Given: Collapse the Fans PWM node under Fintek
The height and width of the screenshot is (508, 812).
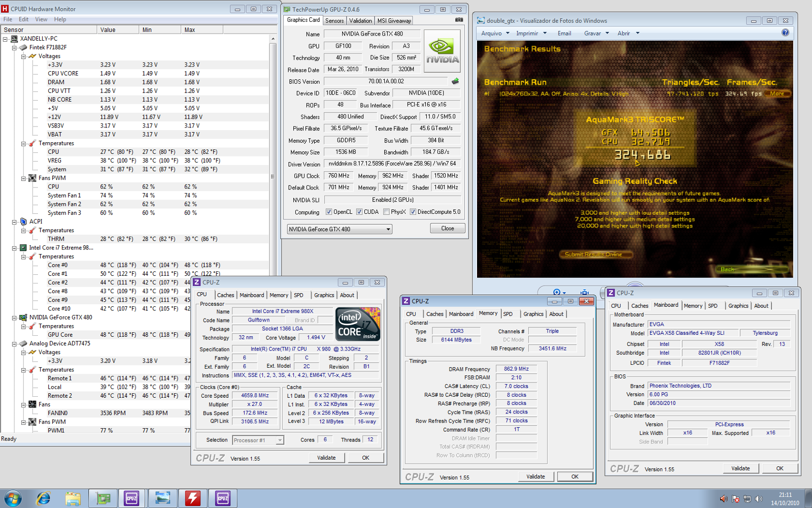Looking at the screenshot, I should coord(23,178).
